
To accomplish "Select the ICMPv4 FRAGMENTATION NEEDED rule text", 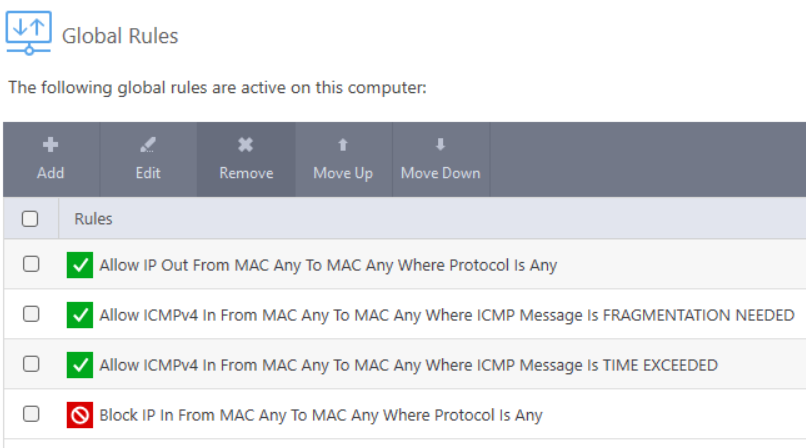I will point(447,315).
